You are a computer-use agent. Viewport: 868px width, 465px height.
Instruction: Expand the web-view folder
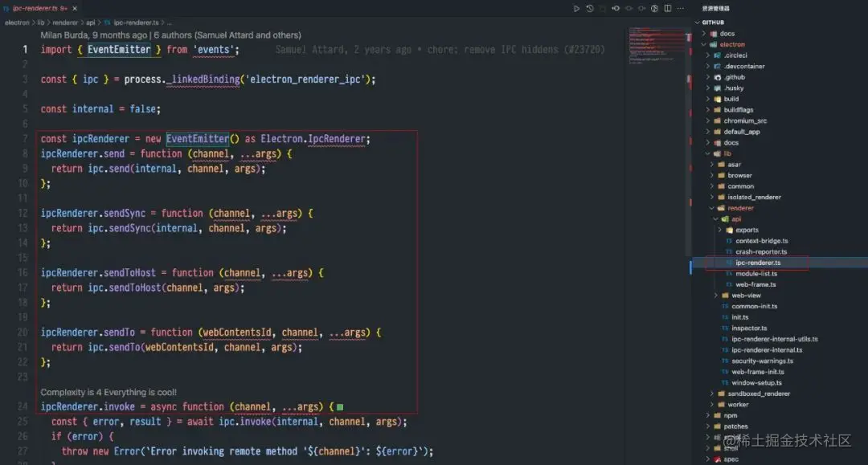point(745,295)
